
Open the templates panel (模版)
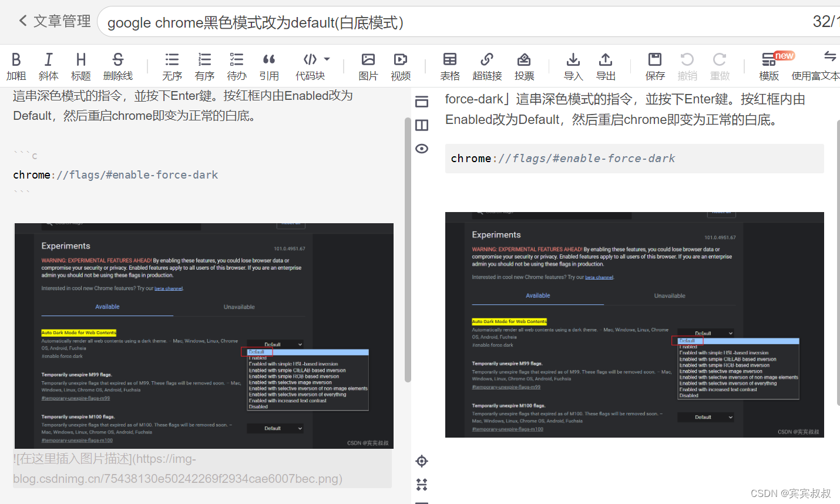click(x=769, y=66)
